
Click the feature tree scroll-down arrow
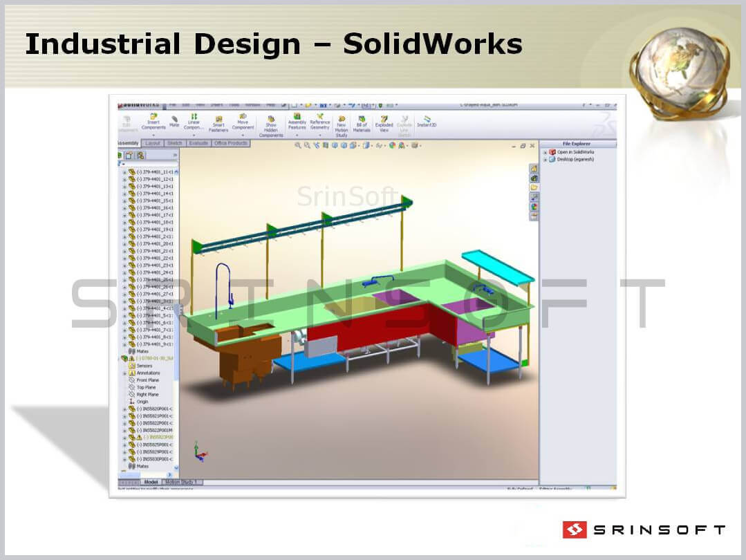click(176, 468)
